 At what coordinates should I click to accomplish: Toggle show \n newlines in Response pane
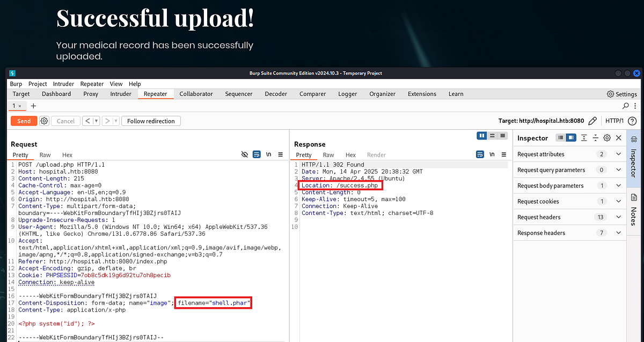(492, 155)
